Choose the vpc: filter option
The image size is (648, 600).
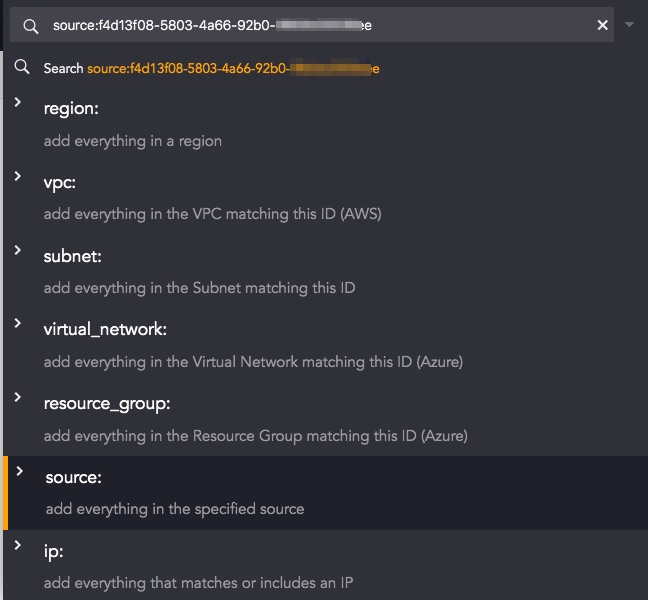(x=326, y=198)
